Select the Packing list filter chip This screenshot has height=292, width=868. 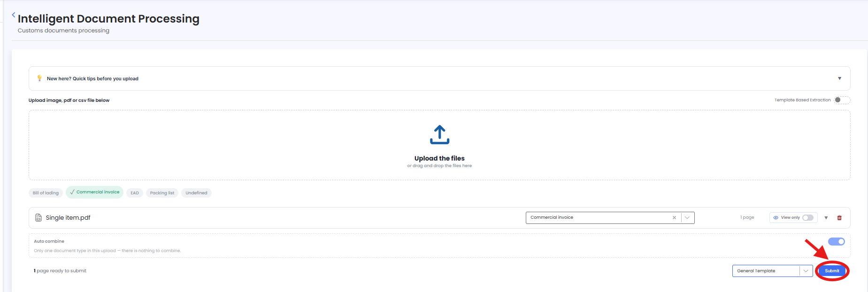[x=162, y=193]
